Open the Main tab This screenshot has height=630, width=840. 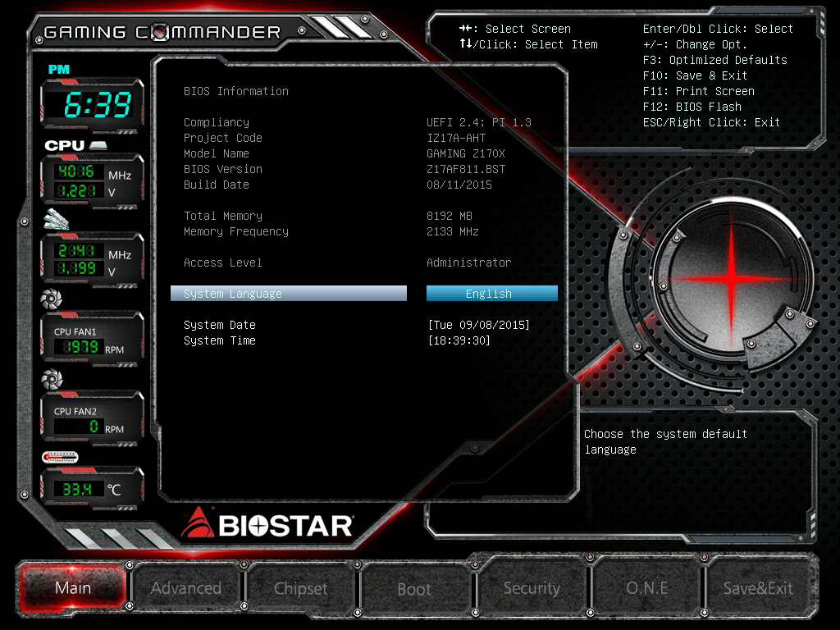pos(73,587)
